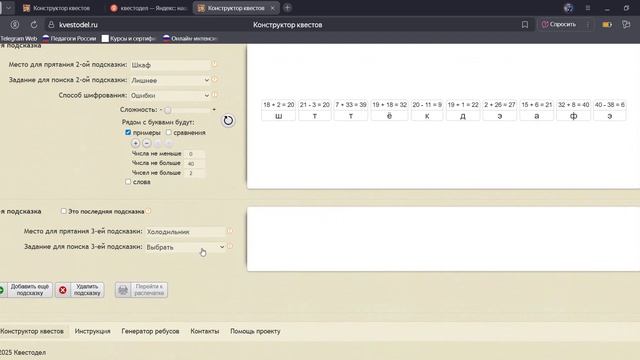640x360 pixels.
Task: Open the Онлайн интенсив bookmark
Action: (x=190, y=38)
